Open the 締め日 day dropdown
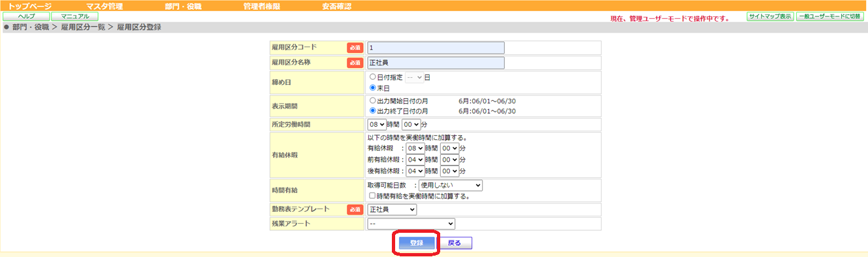The height and width of the screenshot is (257, 868). pos(415,77)
